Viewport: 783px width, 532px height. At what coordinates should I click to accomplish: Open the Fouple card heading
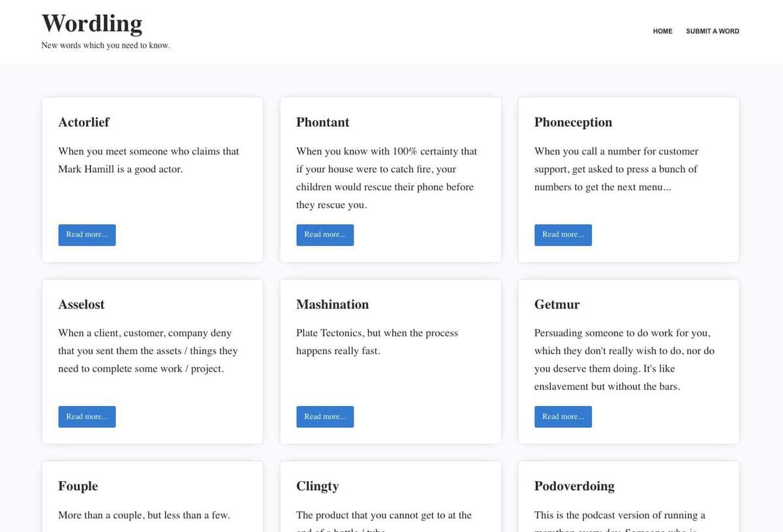pos(78,486)
